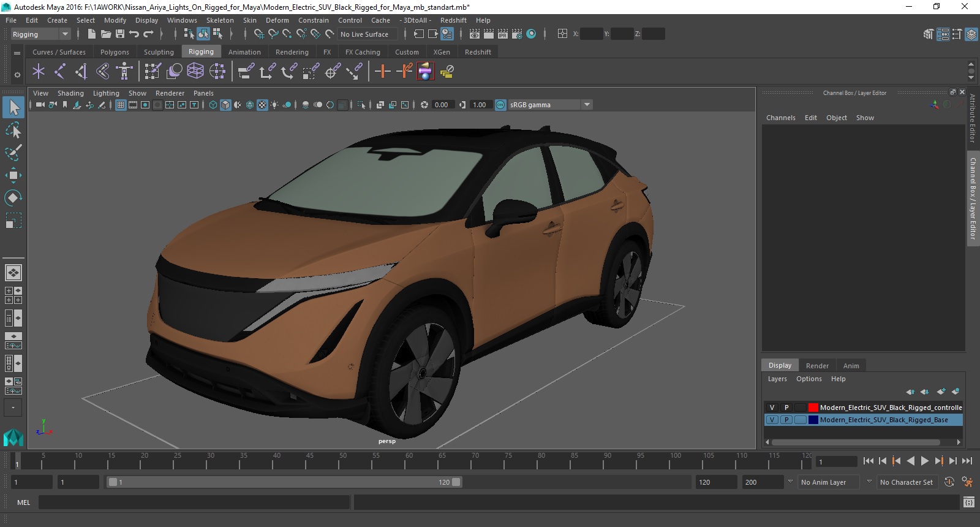Click the Aim Constraint shelf icon

[x=332, y=72]
